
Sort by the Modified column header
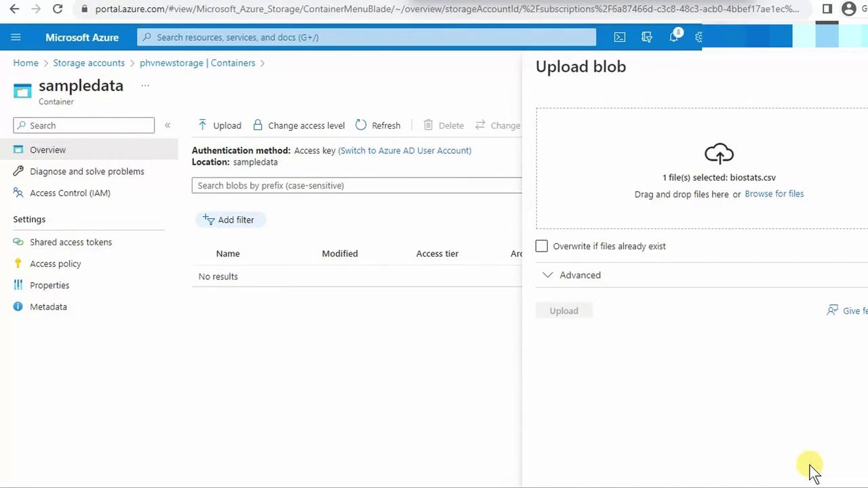[340, 253]
